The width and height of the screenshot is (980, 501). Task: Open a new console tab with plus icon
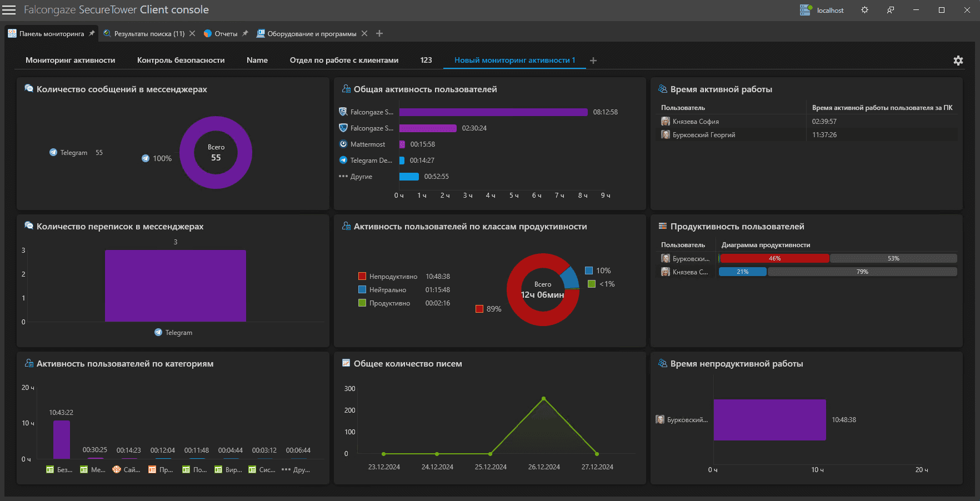pos(379,33)
